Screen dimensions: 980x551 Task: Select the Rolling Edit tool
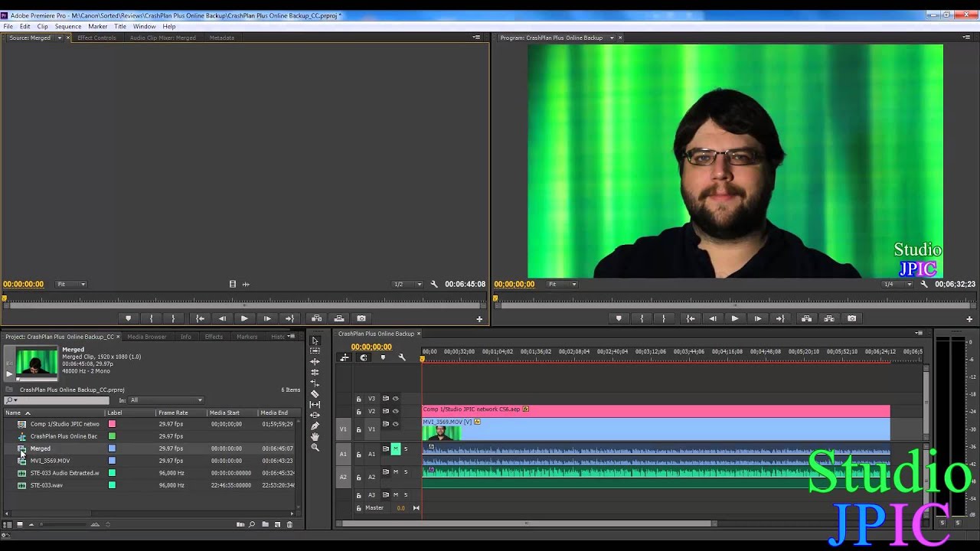point(315,373)
